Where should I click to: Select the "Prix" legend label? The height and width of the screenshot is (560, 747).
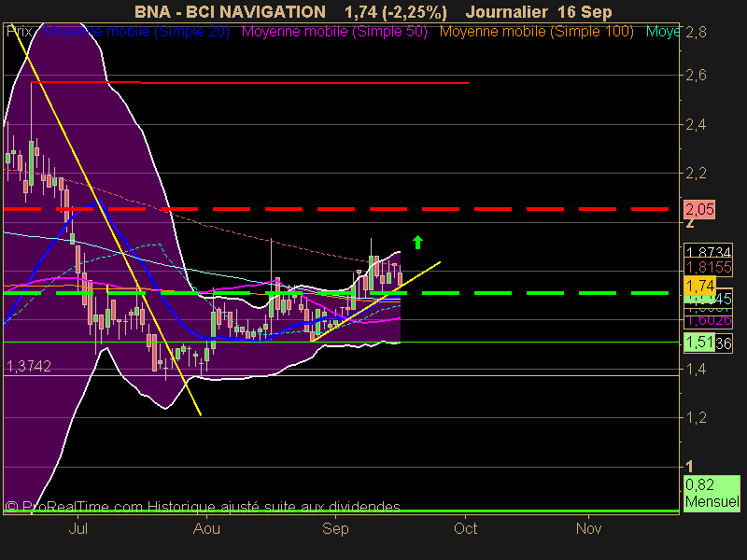pos(19,32)
